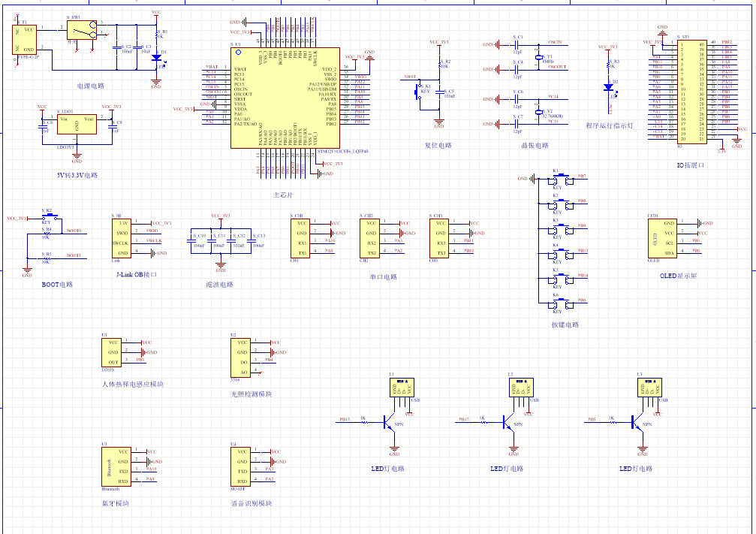756x534 pixels.
Task: Select the NPN transistor driven by PB15
Action: pos(390,423)
